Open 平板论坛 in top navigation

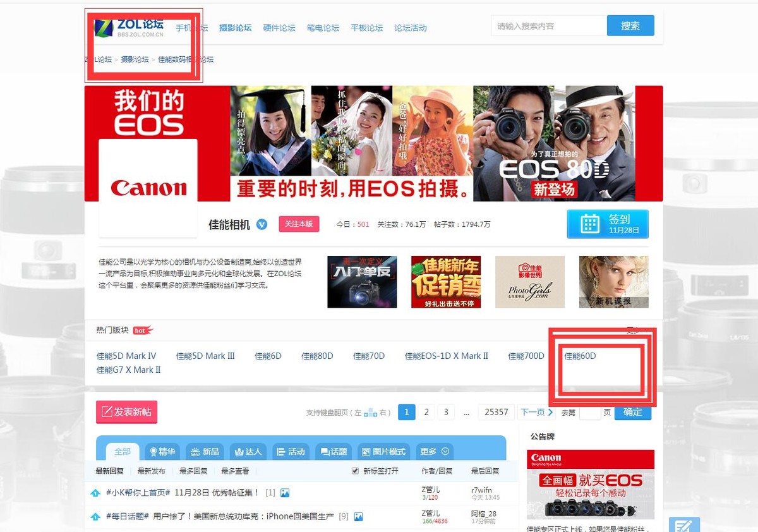click(x=367, y=28)
